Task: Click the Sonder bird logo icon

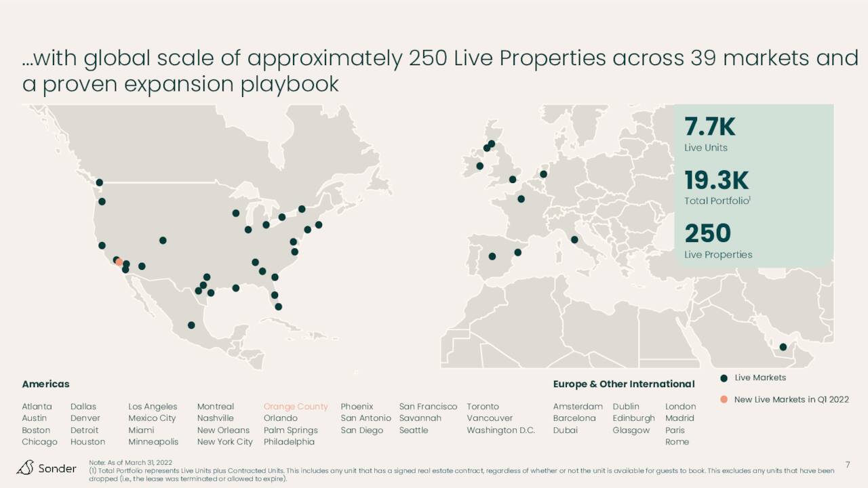Action: coord(25,467)
